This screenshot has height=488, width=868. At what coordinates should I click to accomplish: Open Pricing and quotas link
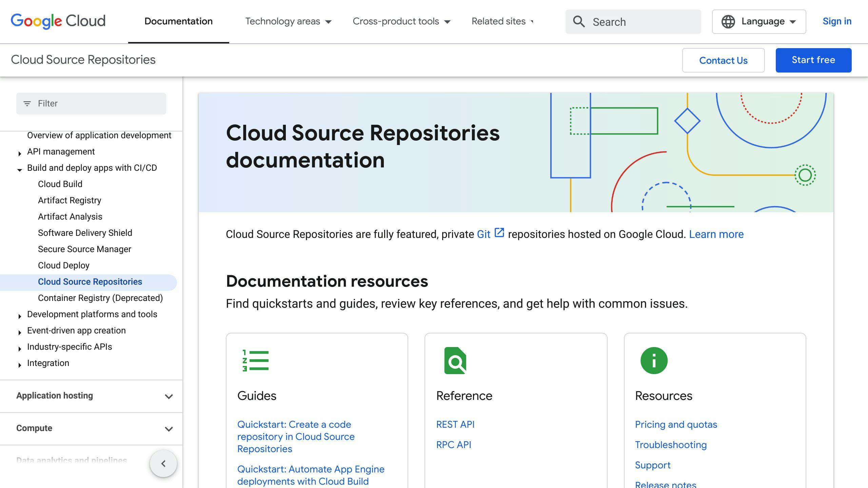pyautogui.click(x=676, y=424)
